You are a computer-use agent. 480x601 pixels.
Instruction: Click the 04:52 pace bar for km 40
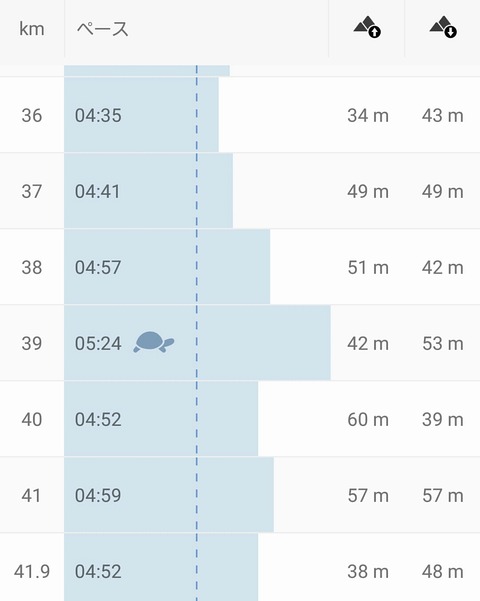click(161, 418)
